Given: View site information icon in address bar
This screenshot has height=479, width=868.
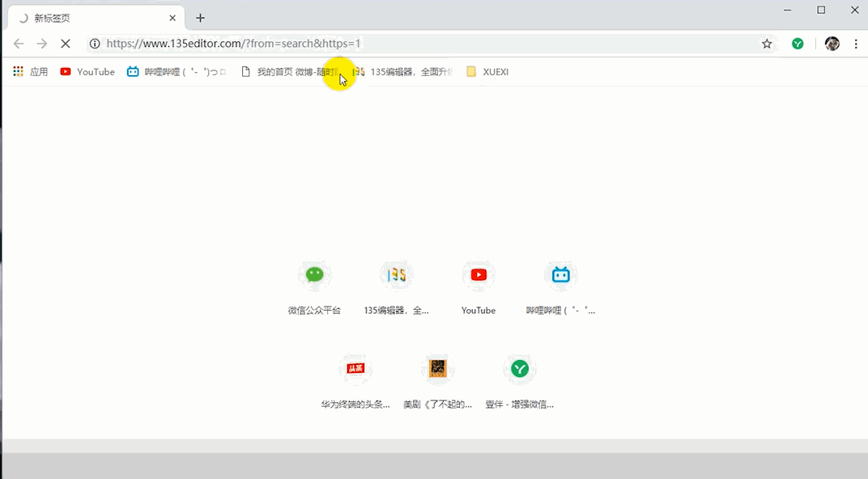Looking at the screenshot, I should [95, 43].
